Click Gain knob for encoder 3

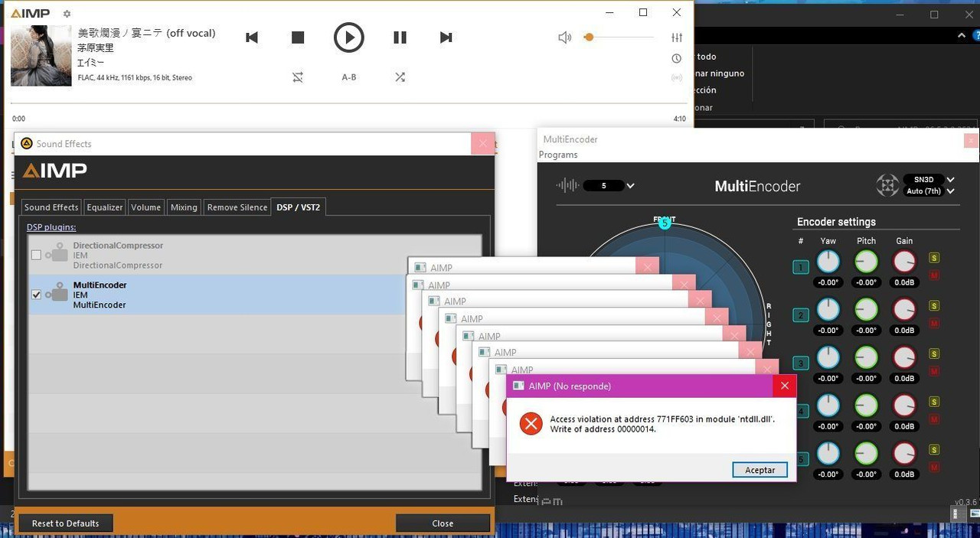[904, 357]
